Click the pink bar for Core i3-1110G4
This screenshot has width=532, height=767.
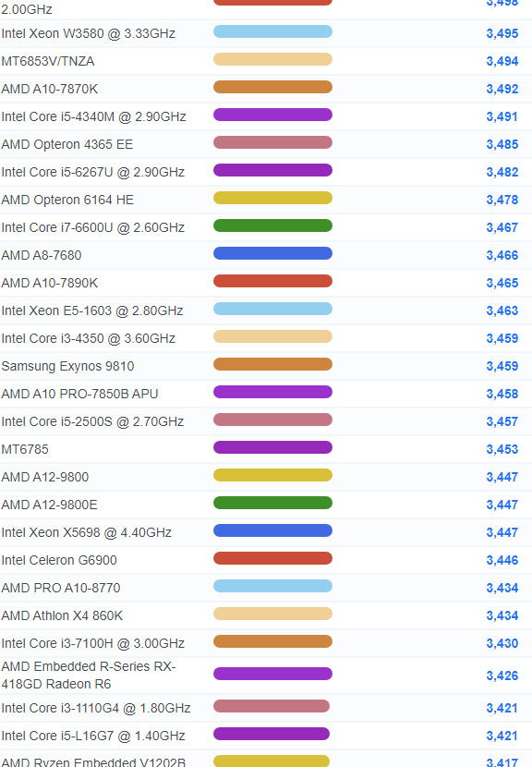click(272, 706)
